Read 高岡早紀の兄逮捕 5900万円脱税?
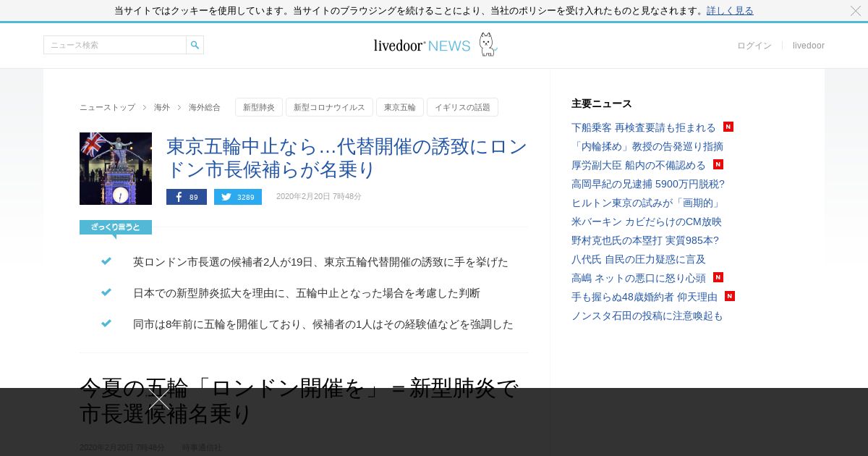 648,184
